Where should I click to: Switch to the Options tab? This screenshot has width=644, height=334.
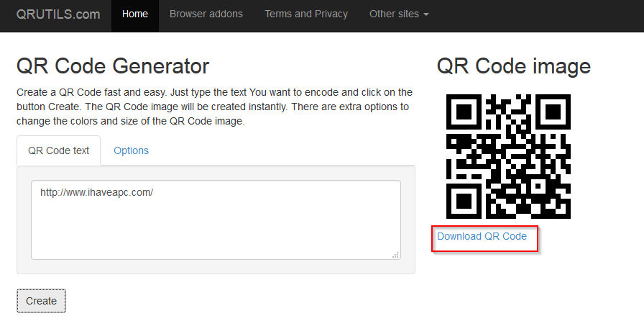point(131,150)
